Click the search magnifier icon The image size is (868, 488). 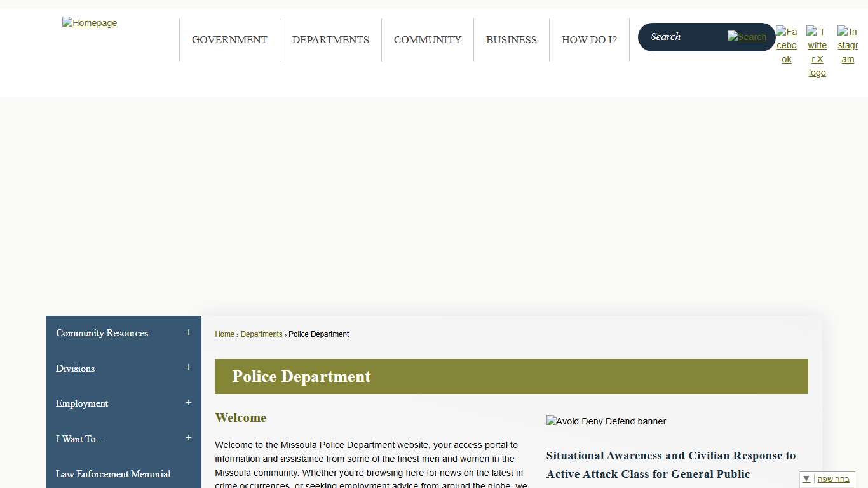[747, 37]
